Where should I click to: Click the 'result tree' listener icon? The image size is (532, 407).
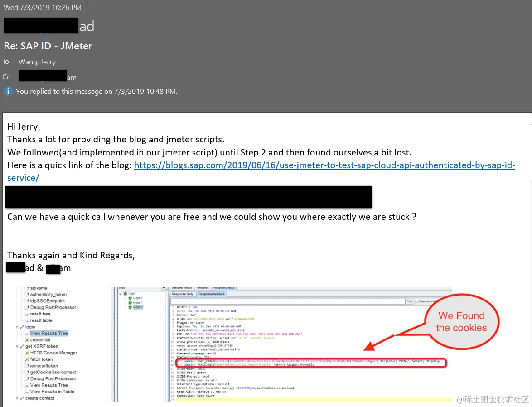27,314
